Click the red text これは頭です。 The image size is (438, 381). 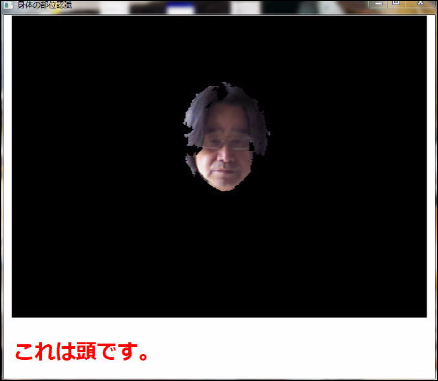point(82,351)
